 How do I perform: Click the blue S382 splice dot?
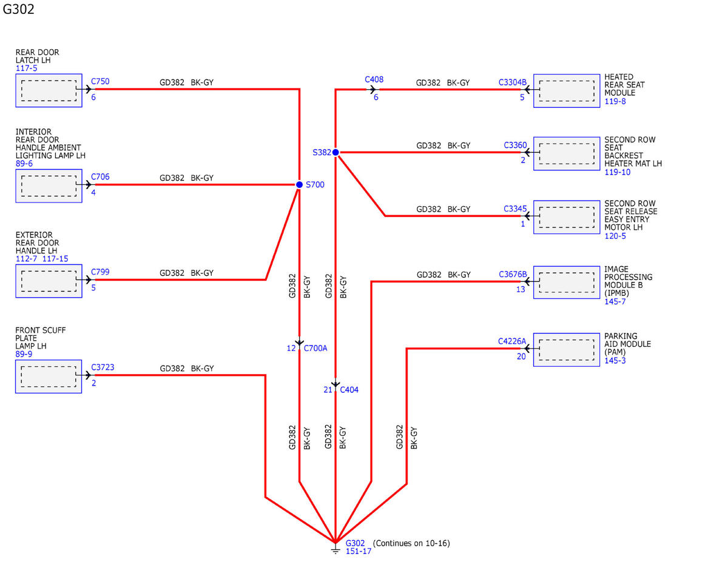click(335, 152)
